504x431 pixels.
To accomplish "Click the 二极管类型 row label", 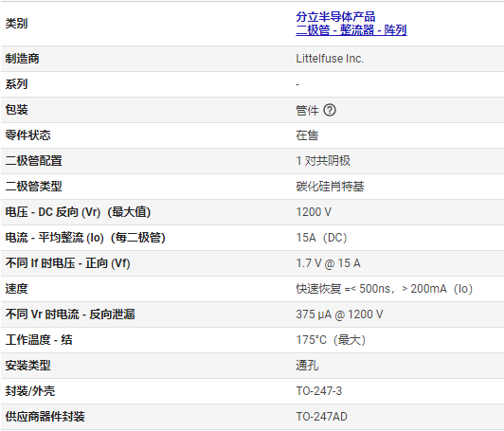I will pyautogui.click(x=33, y=187).
